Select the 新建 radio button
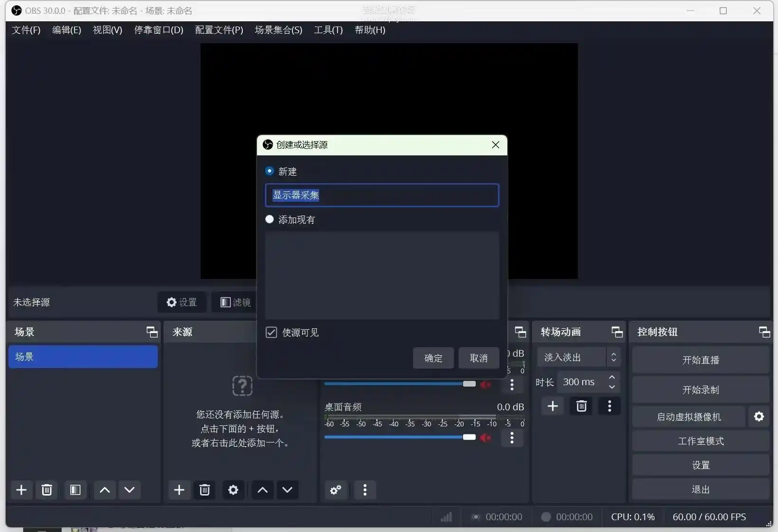The width and height of the screenshot is (778, 532). (x=269, y=171)
